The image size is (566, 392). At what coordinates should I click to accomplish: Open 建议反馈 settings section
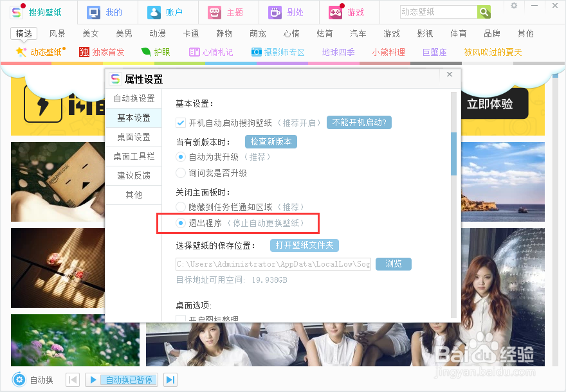[x=134, y=175]
